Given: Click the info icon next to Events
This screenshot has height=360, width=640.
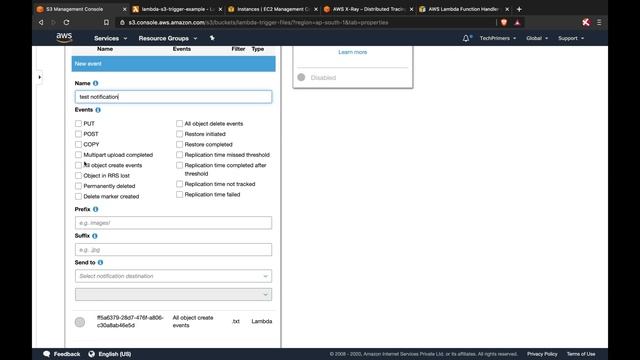Looking at the screenshot, I should pos(98,110).
